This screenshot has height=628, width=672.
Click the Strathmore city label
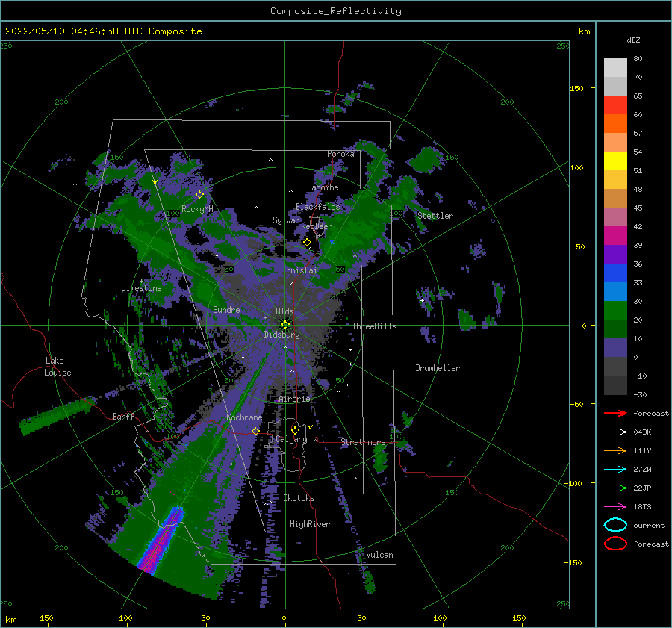pos(363,442)
